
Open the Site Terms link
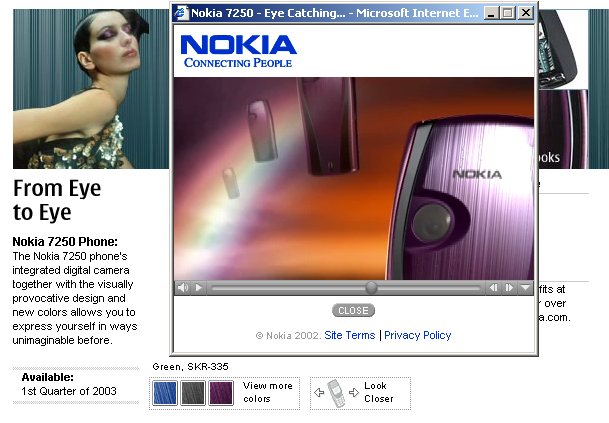pyautogui.click(x=350, y=335)
